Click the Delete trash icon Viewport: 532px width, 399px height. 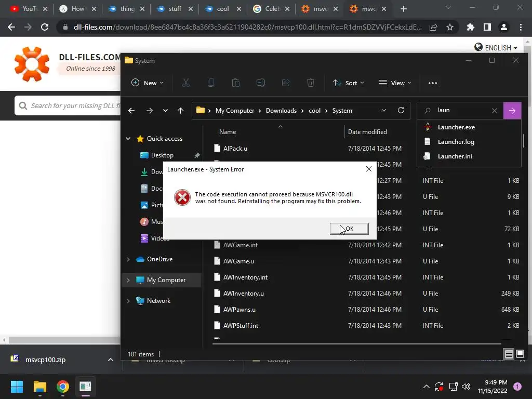tap(311, 83)
